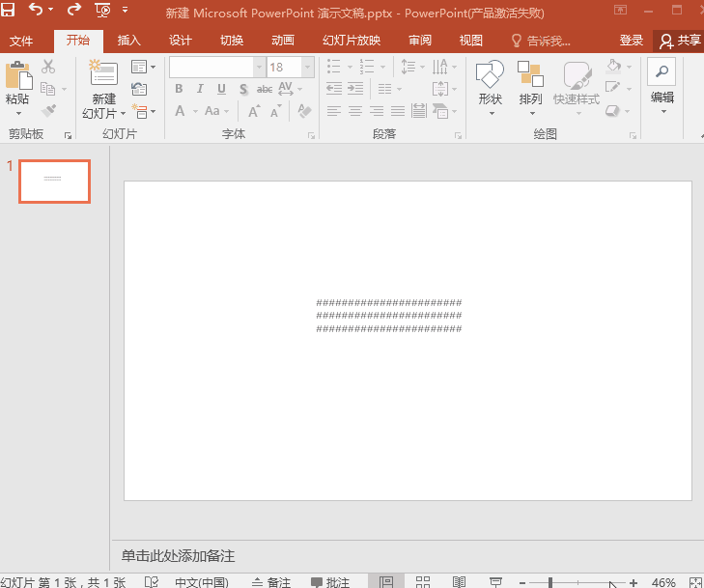Switch to the Animations tab

[283, 41]
